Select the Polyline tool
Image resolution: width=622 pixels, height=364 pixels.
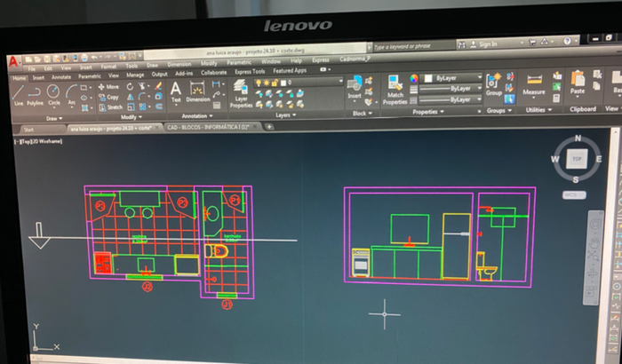(x=35, y=96)
